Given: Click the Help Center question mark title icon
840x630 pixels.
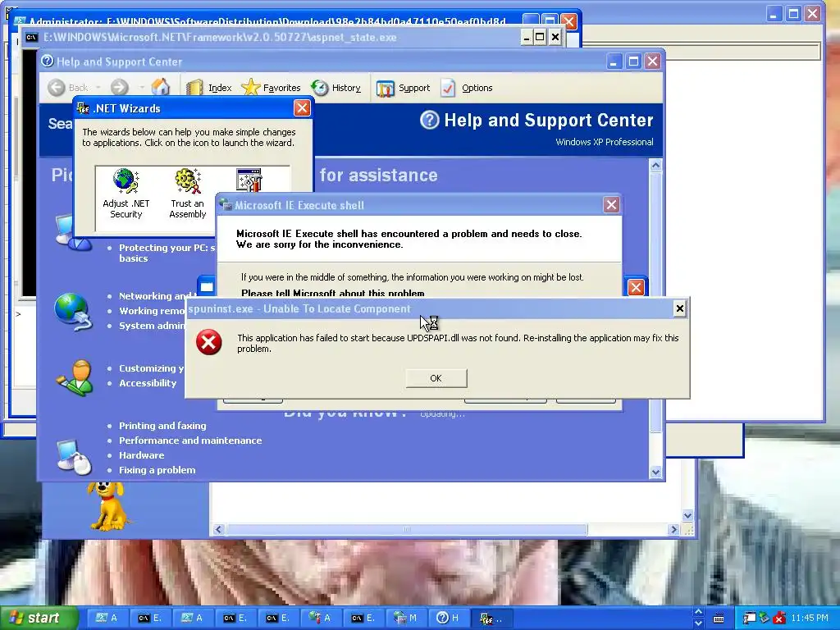Looking at the screenshot, I should (47, 61).
